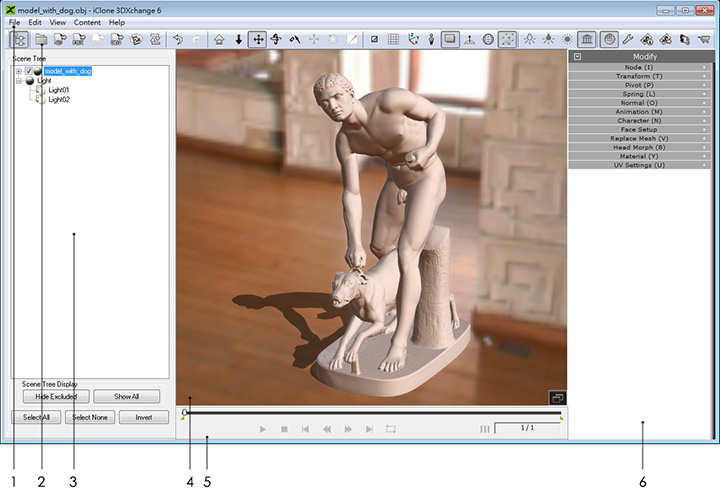Screen dimensions: 720x504
Task: Expand the UV Settings (U) section
Action: click(639, 165)
